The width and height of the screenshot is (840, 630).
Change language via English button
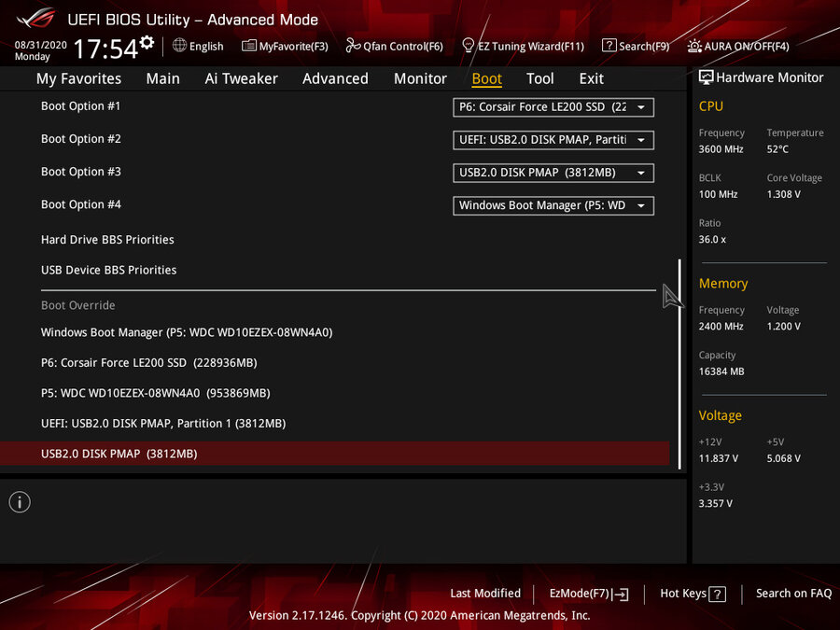point(198,46)
